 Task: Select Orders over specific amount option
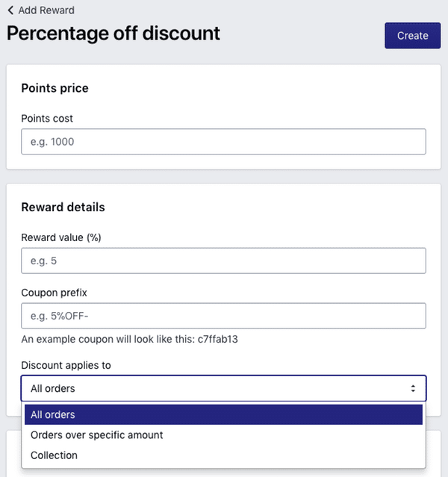click(x=96, y=434)
